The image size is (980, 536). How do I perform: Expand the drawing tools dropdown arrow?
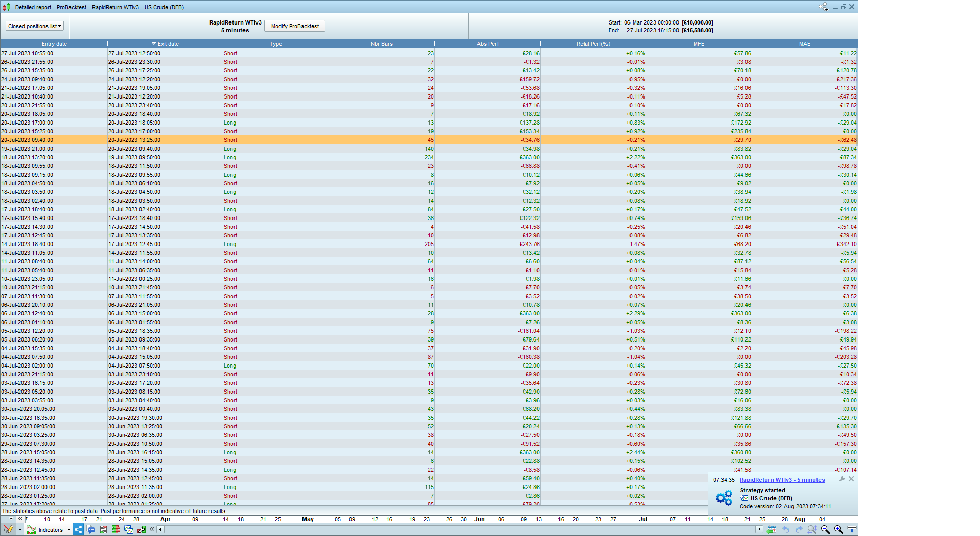click(x=19, y=529)
